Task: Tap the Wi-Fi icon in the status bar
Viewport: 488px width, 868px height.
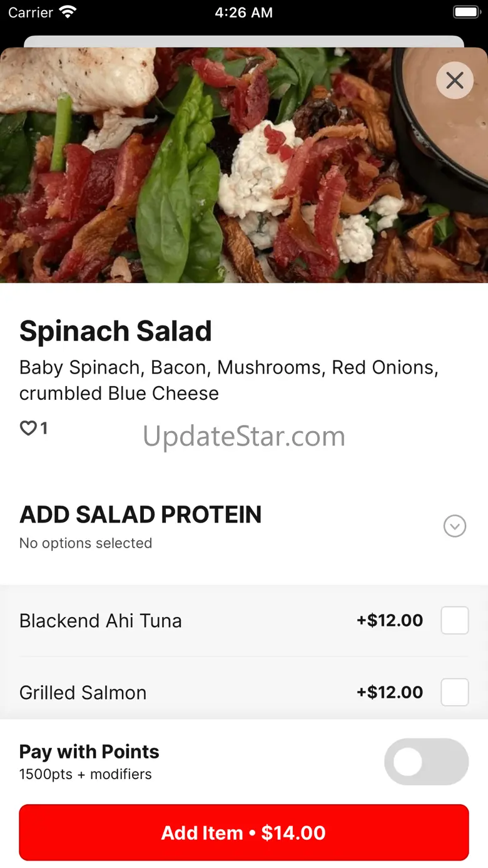Action: click(x=68, y=13)
